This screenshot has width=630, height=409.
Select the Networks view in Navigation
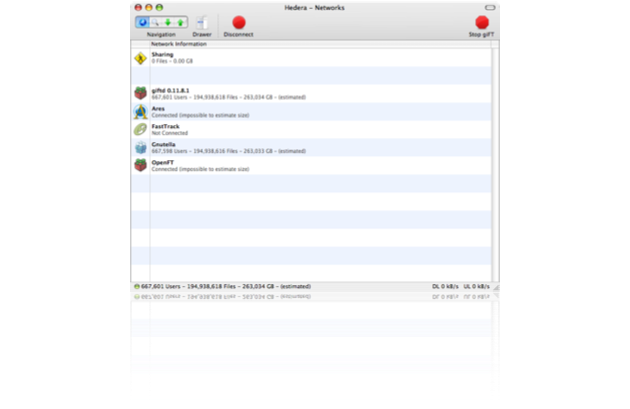click(141, 21)
